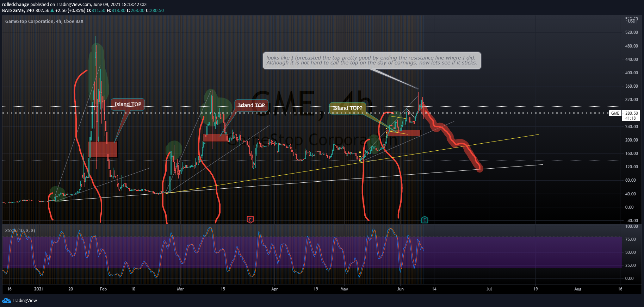Click the 440.00 price axis label
Viewport: 644px width, 307px height.
coord(631,59)
